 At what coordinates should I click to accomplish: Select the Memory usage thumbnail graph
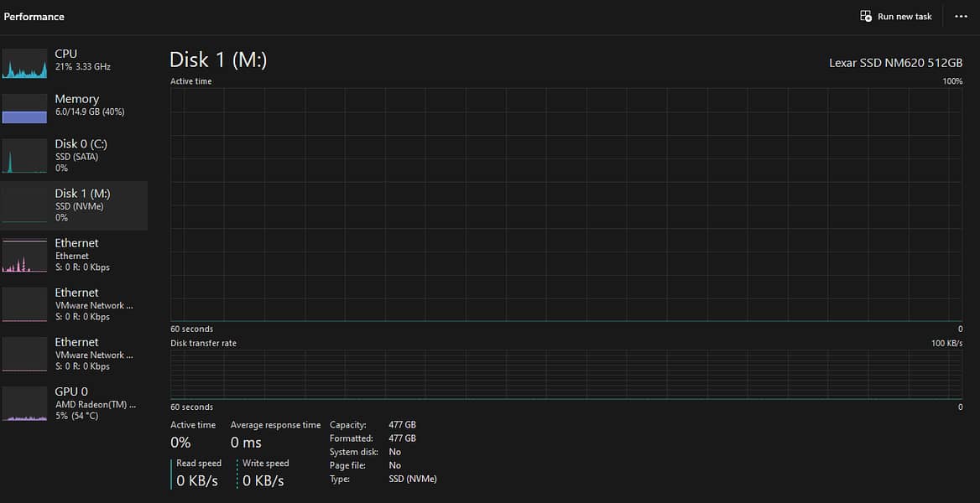pos(24,109)
